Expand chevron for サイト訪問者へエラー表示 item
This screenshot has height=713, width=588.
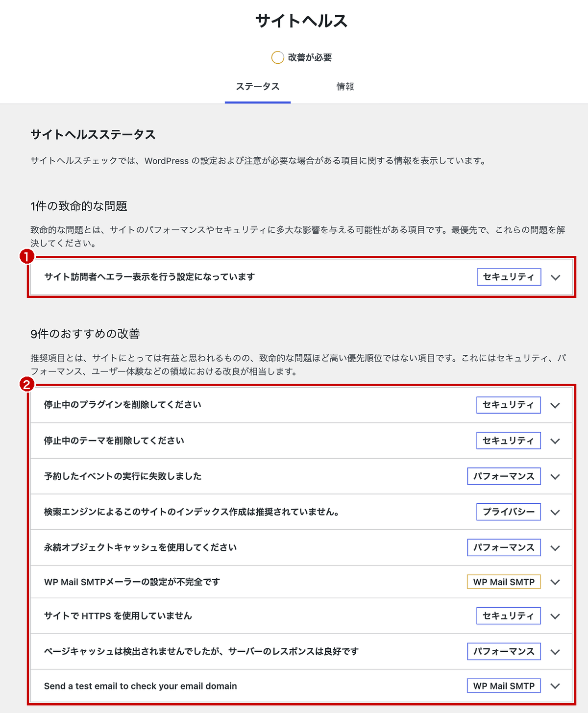click(555, 277)
